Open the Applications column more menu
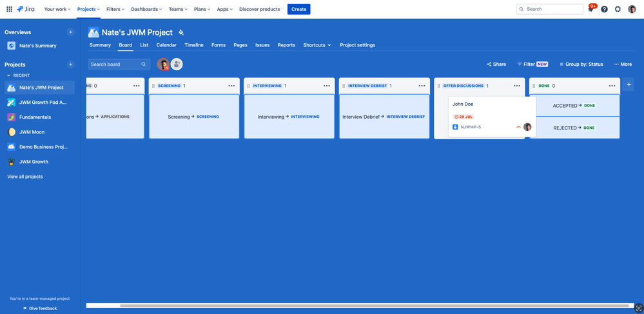The image size is (644, 314). (x=137, y=86)
